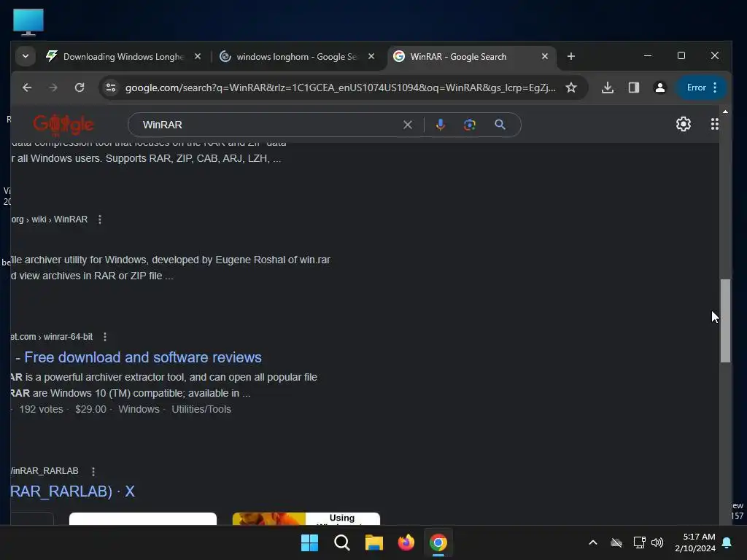This screenshot has height=560, width=747.
Task: Open the tab search dropdown arrow
Action: point(26,57)
